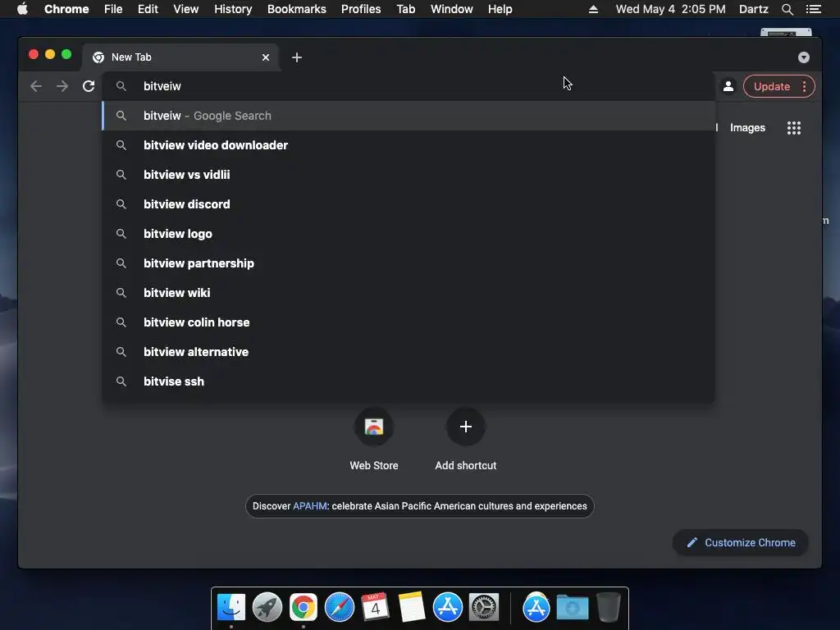
Task: Expand the tab search dropdown arrow
Action: coord(804,57)
